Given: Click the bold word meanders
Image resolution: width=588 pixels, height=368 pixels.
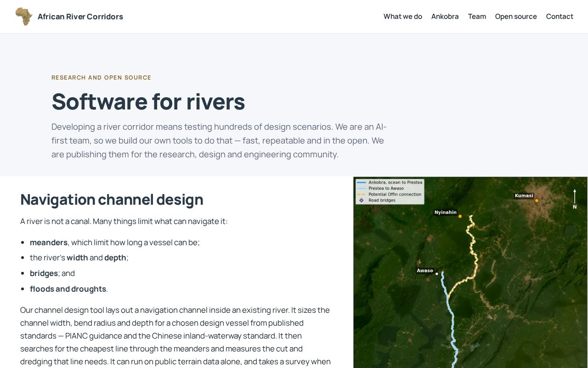Looking at the screenshot, I should click(49, 242).
